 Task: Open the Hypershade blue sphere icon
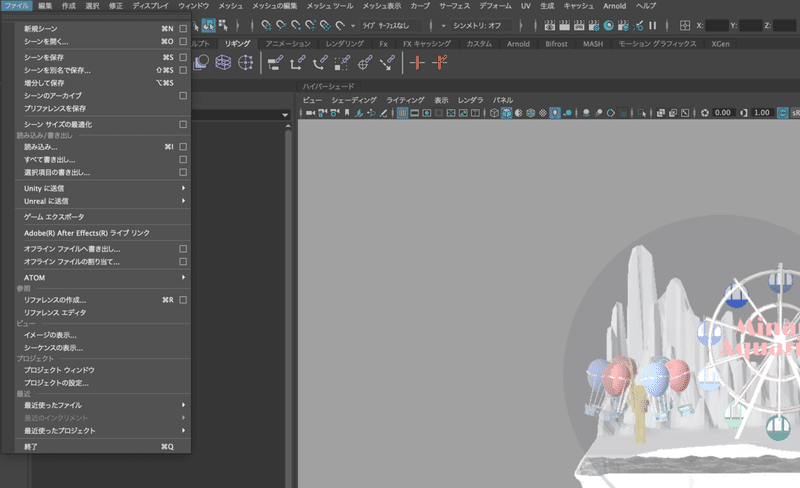click(609, 25)
